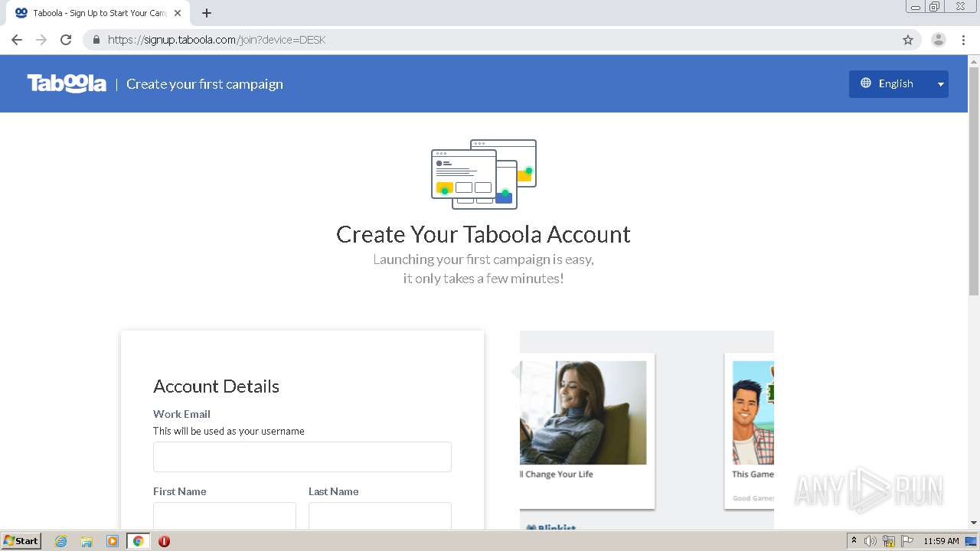Screen dimensions: 980x551
Task: Open the Chrome profile avatar icon
Action: point(939,40)
